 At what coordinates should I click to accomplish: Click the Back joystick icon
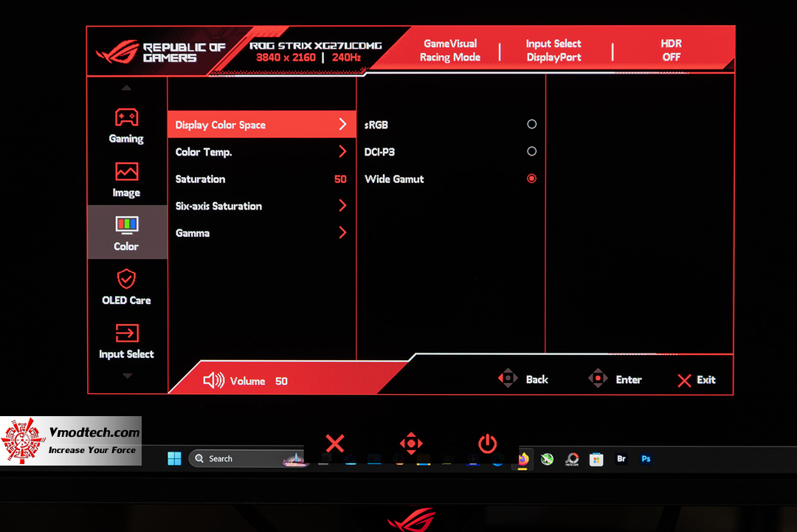508,378
